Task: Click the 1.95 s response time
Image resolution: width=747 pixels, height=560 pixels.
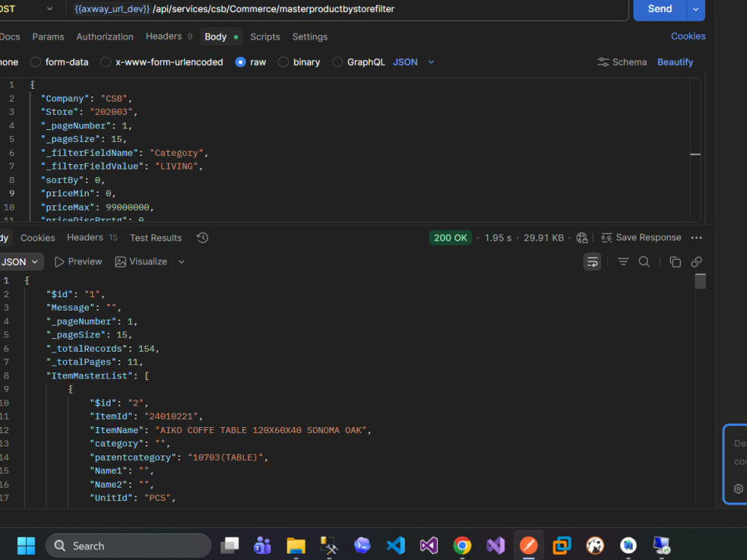Action: [x=498, y=237]
